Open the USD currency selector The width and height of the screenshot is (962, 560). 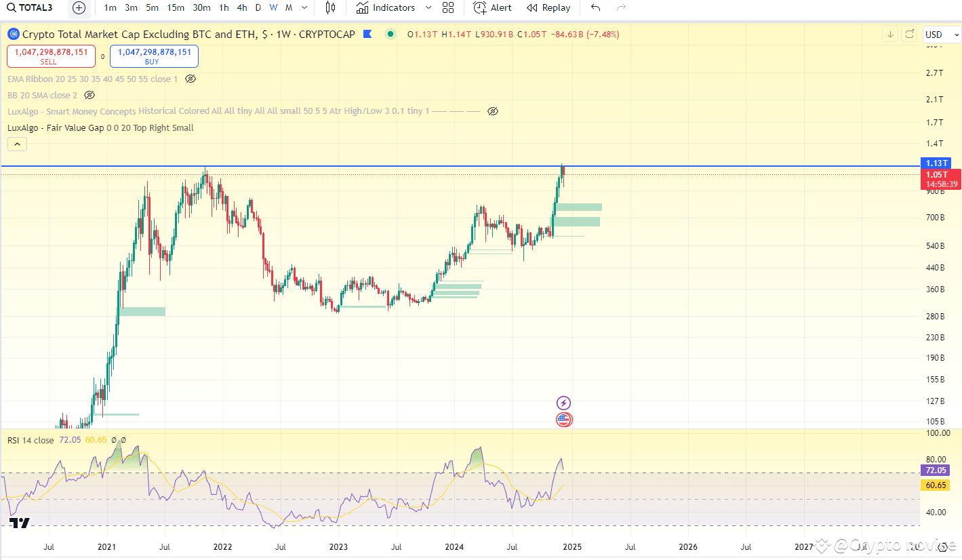(x=942, y=35)
